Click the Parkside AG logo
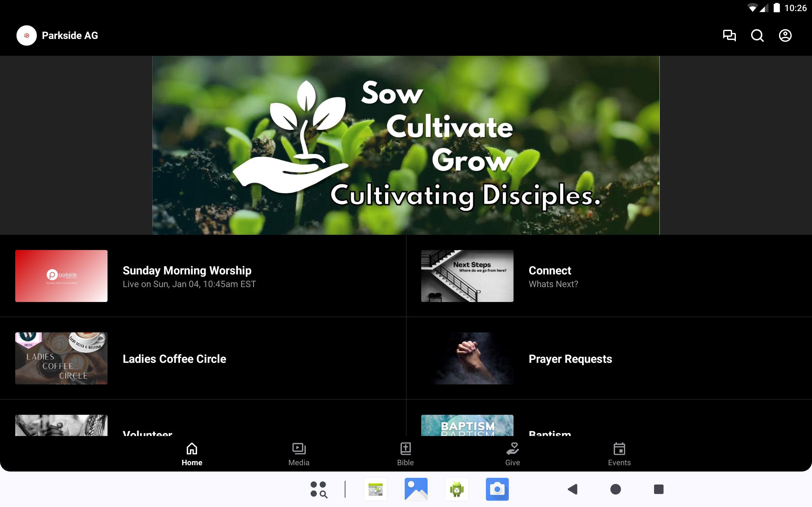Screen dimensions: 812x507 (x=27, y=35)
